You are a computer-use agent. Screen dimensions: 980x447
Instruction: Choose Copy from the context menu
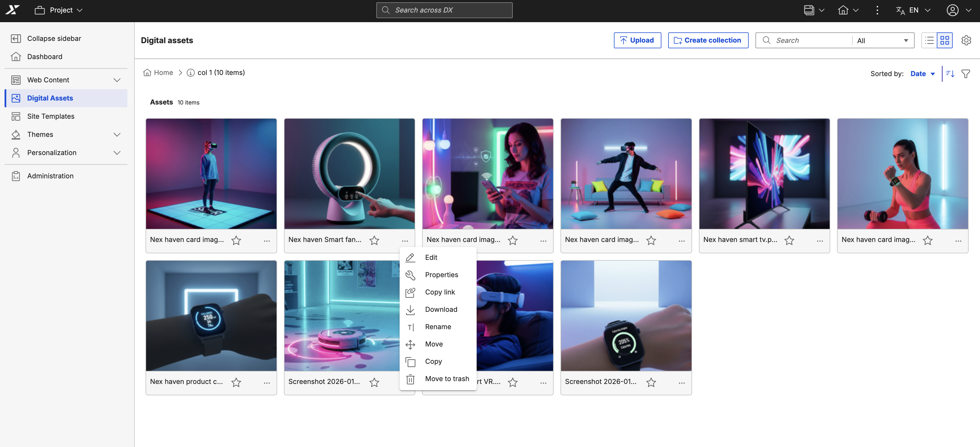[x=438, y=362]
